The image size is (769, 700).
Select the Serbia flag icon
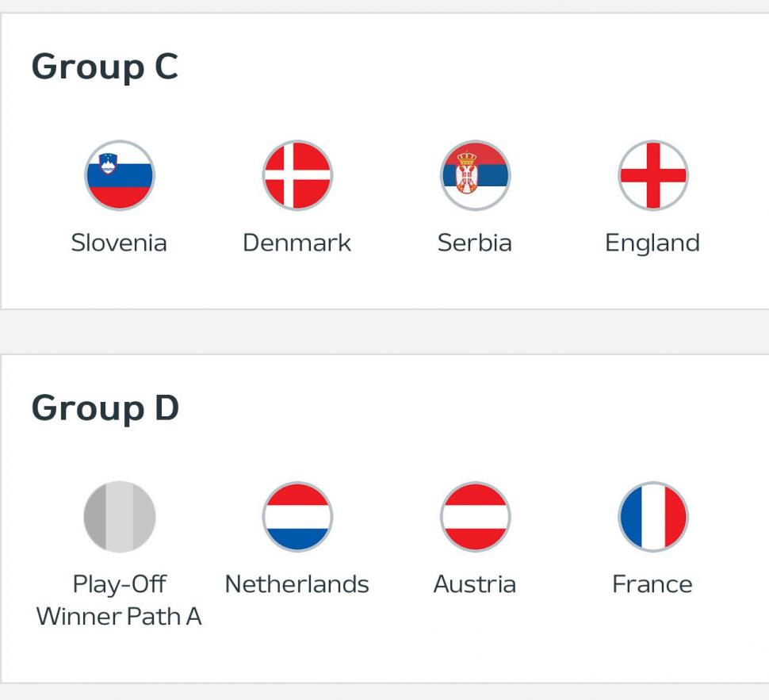[x=476, y=175]
